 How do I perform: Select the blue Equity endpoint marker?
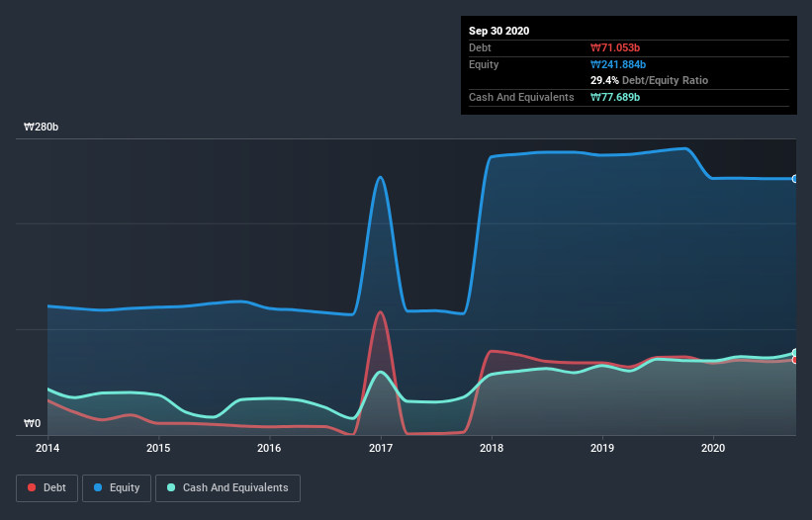795,179
